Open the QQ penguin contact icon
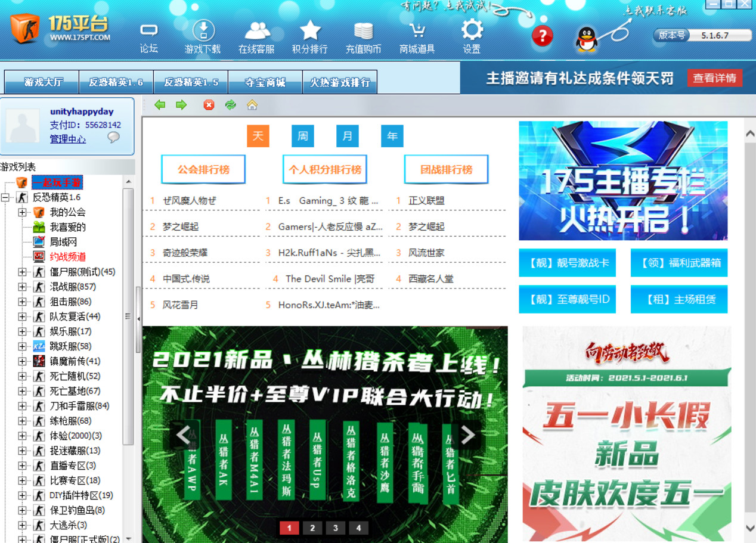 (x=587, y=37)
